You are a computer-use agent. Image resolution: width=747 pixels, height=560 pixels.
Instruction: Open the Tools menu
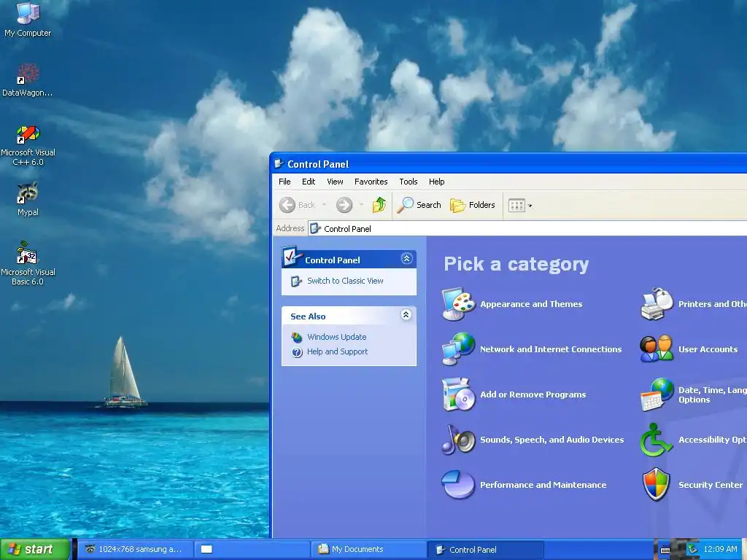click(x=409, y=182)
